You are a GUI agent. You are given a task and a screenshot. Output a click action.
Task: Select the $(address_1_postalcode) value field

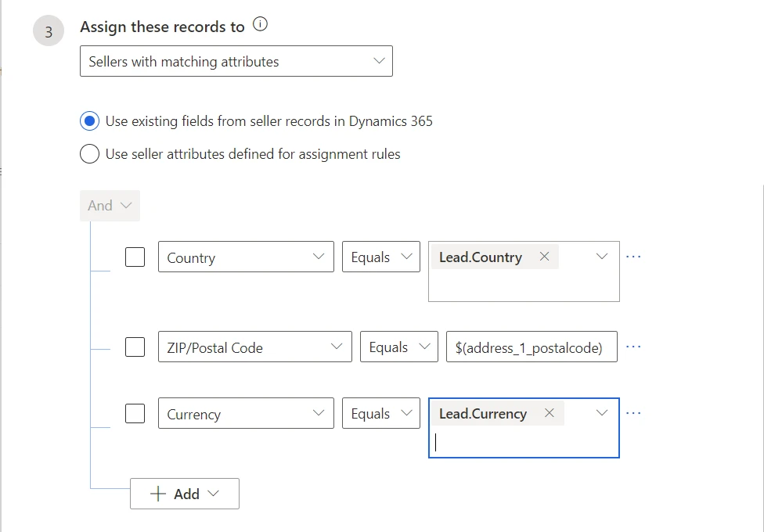point(531,346)
